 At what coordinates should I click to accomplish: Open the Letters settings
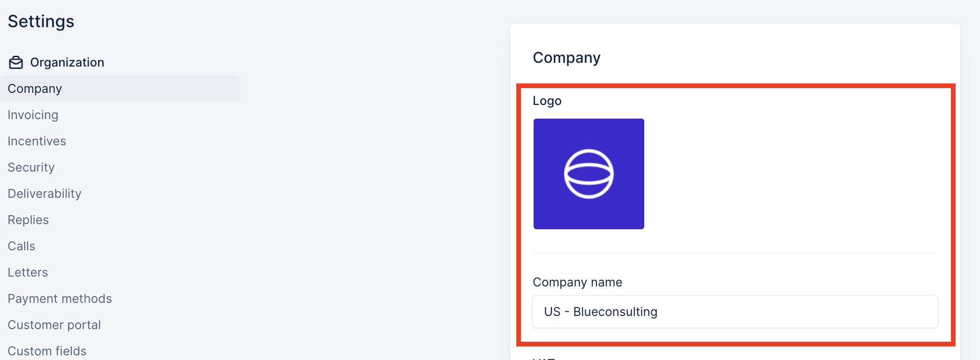tap(28, 272)
